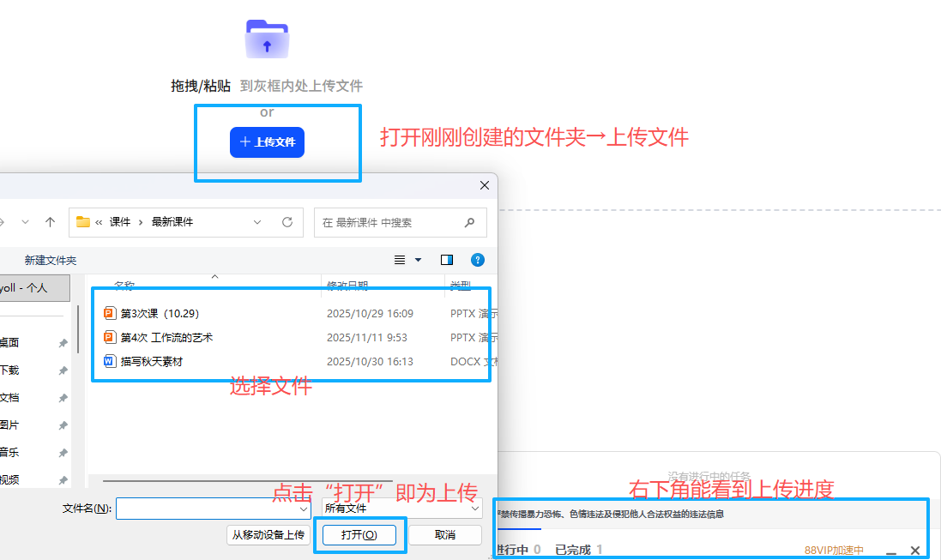Screen dimensions: 941x560
Task: Click 新建文件夹 in the dialog toolbar
Action: point(51,261)
